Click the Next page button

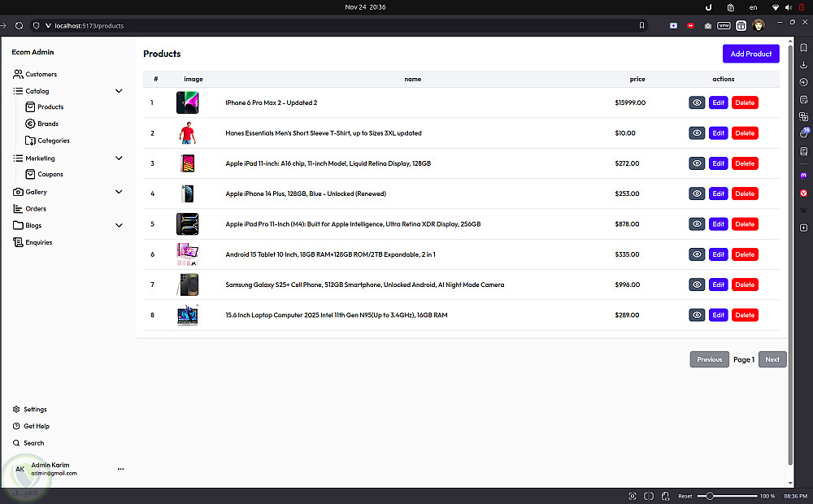[772, 359]
